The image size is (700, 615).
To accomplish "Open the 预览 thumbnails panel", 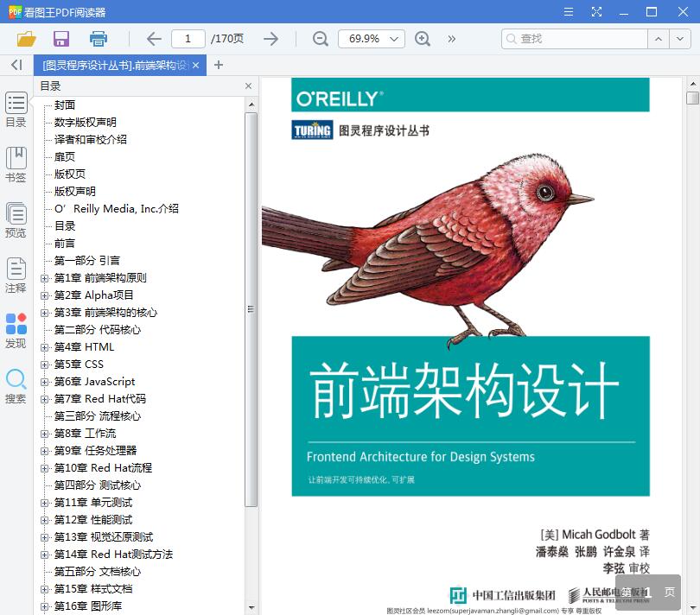I will (x=16, y=220).
